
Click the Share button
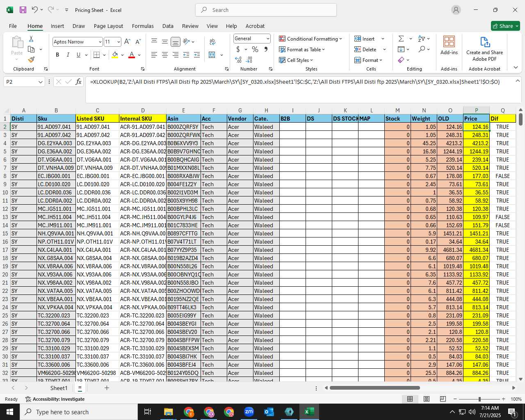pos(505,26)
